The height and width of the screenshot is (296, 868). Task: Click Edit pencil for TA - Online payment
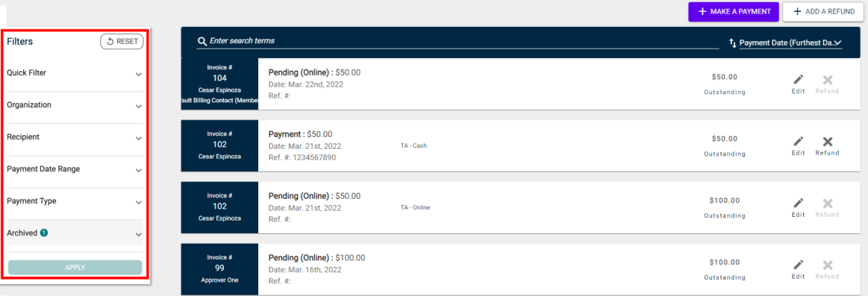[798, 203]
